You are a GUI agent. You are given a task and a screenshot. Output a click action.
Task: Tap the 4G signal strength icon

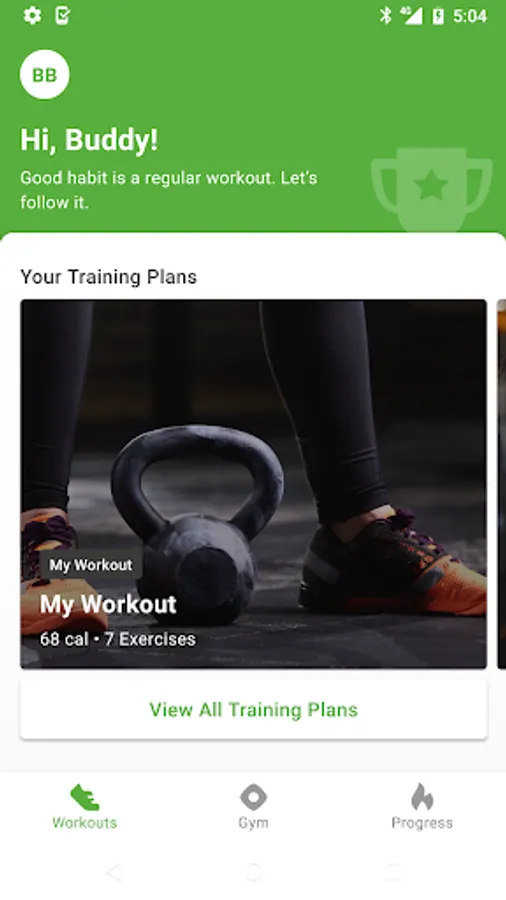pos(412,15)
